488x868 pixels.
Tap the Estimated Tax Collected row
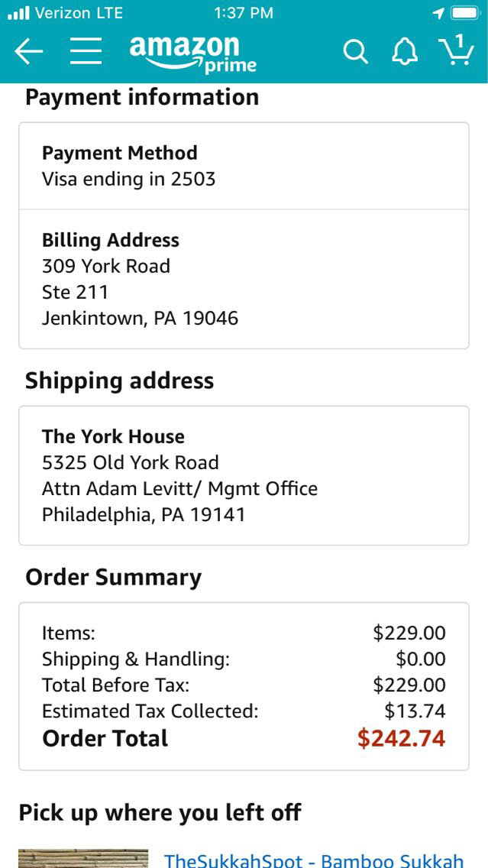point(244,711)
